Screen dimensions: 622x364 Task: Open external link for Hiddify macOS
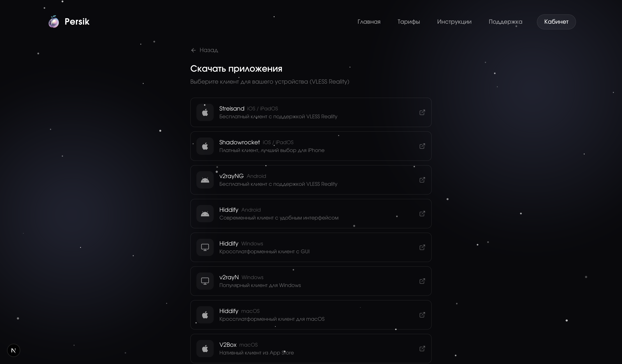(422, 315)
